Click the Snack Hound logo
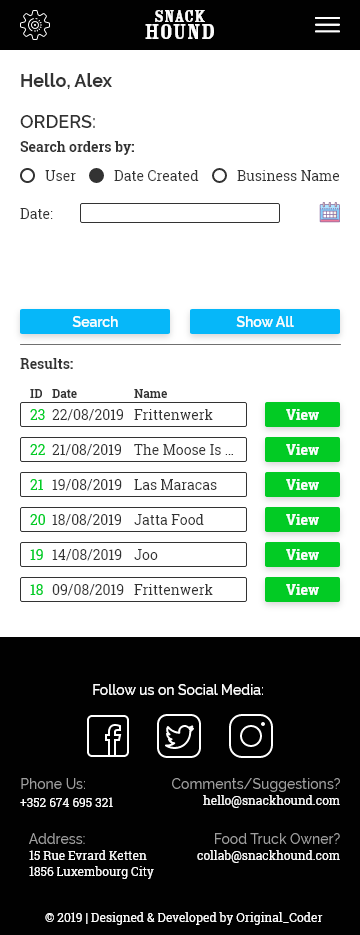Image resolution: width=360 pixels, height=935 pixels. pos(179,25)
